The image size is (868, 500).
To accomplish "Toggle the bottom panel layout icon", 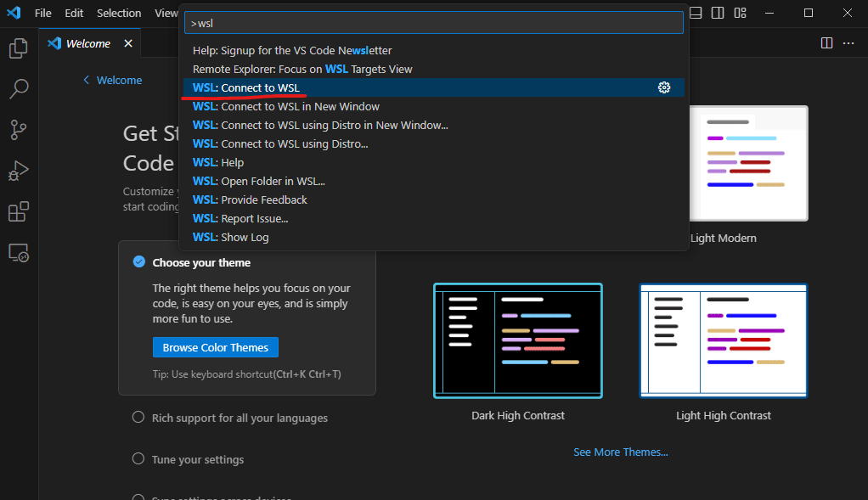I will pos(696,13).
